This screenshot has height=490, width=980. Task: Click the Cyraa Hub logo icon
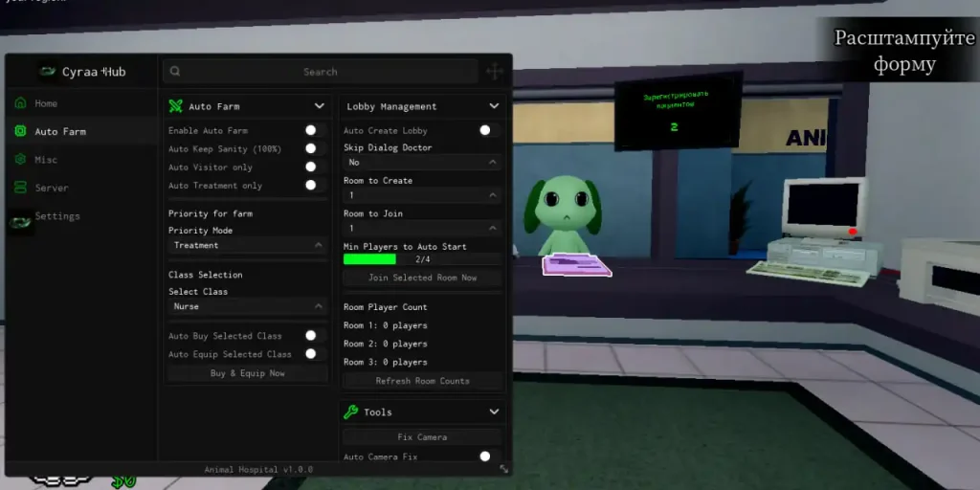click(48, 72)
